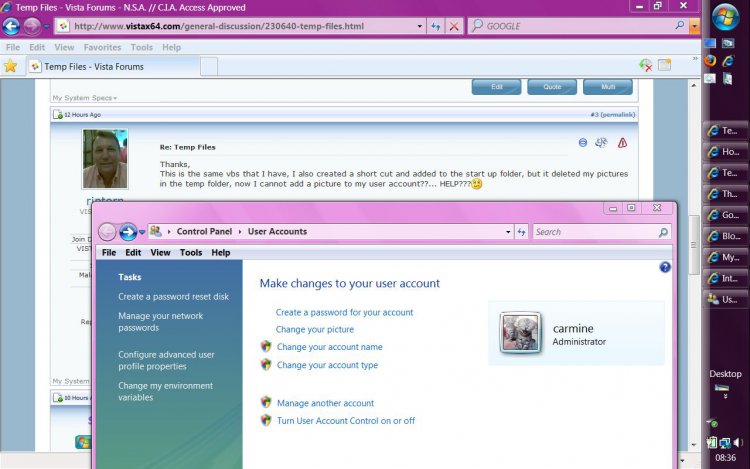Click the red Stop loading icon
The height and width of the screenshot is (469, 750).
454,26
